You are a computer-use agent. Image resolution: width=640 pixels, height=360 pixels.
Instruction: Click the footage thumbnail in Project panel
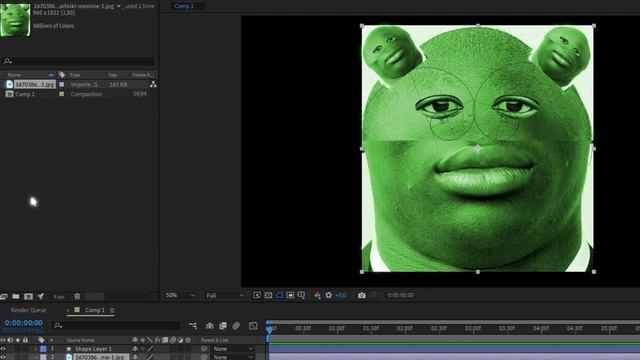(15, 19)
